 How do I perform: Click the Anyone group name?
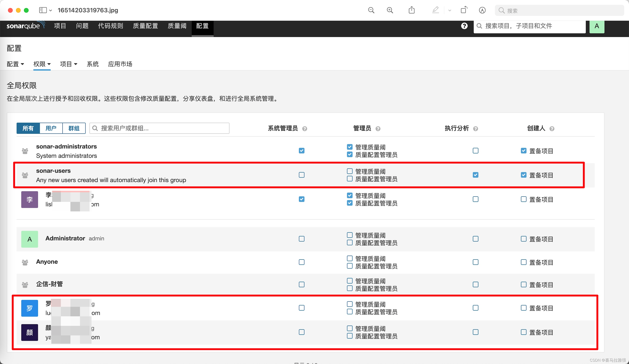(x=47, y=261)
